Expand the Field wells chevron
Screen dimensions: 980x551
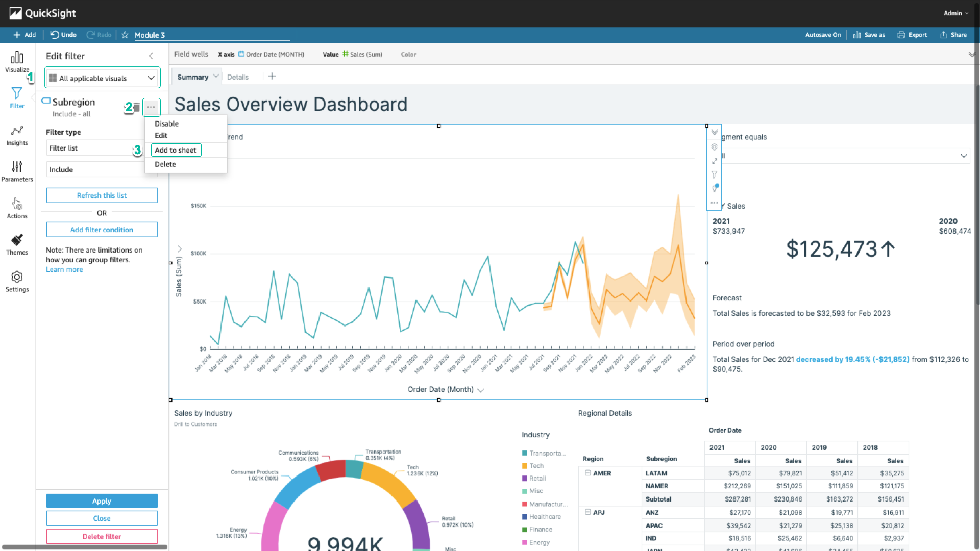click(971, 54)
